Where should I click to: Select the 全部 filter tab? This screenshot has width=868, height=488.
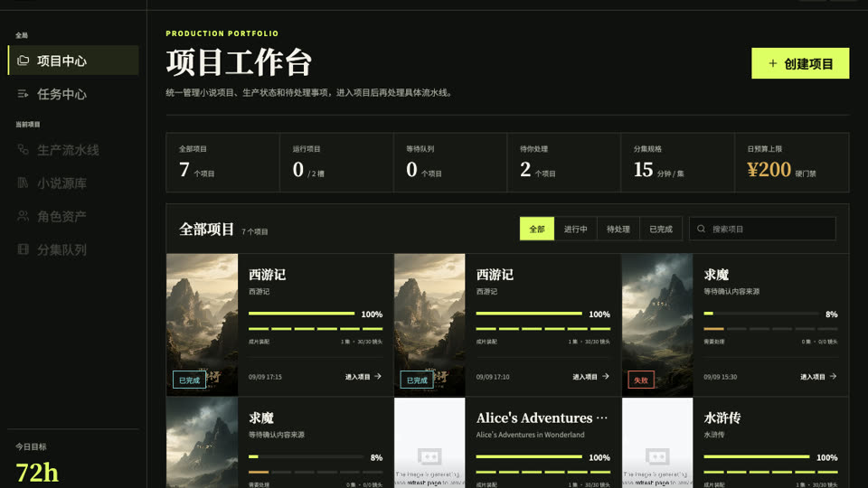pos(536,229)
